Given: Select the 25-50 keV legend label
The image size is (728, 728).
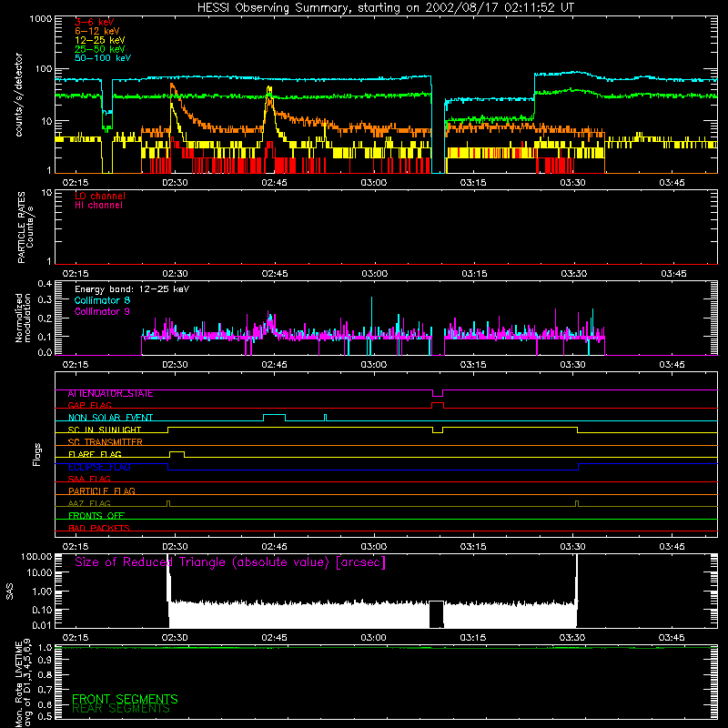Looking at the screenshot, I should (x=99, y=49).
